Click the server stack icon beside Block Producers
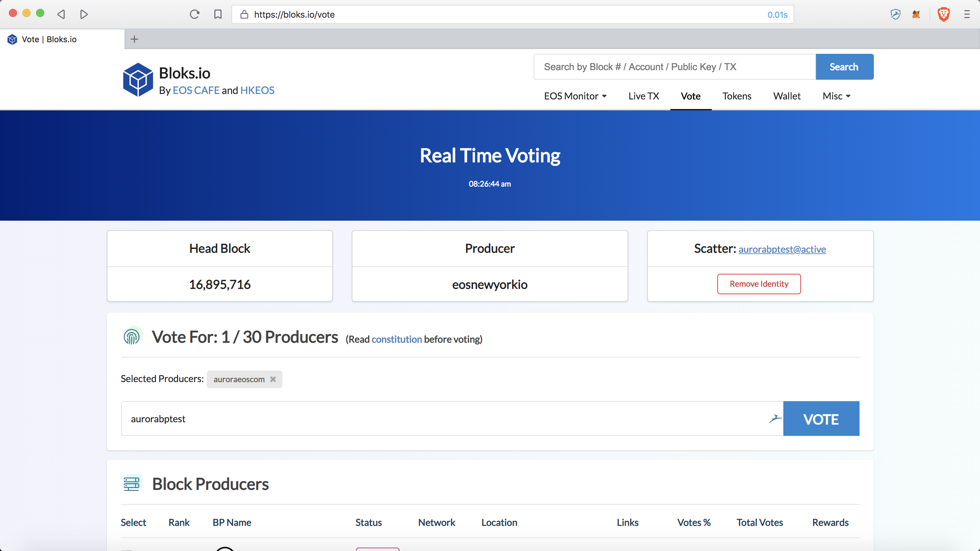Screen dimensions: 980x551 (132, 483)
